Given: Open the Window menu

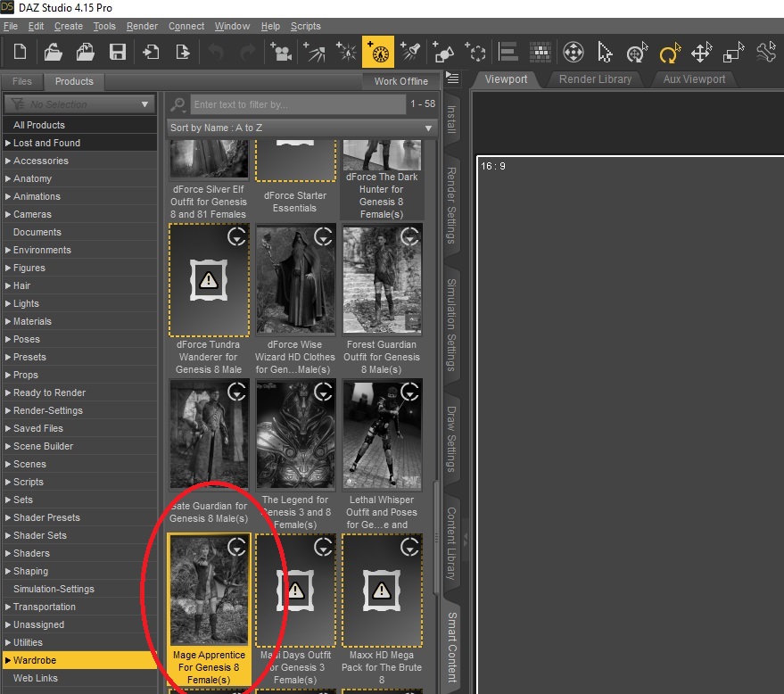Looking at the screenshot, I should click(232, 26).
